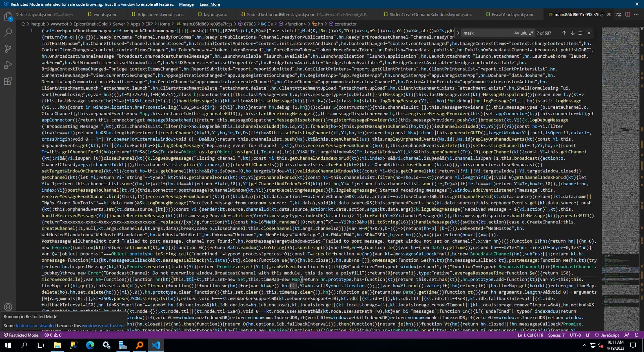Open the notifications bell in status bar
The height and width of the screenshot is (352, 644).
(x=637, y=335)
